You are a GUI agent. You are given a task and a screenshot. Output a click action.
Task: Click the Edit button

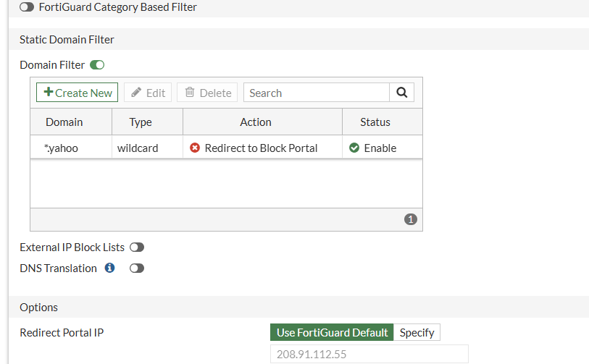[148, 93]
